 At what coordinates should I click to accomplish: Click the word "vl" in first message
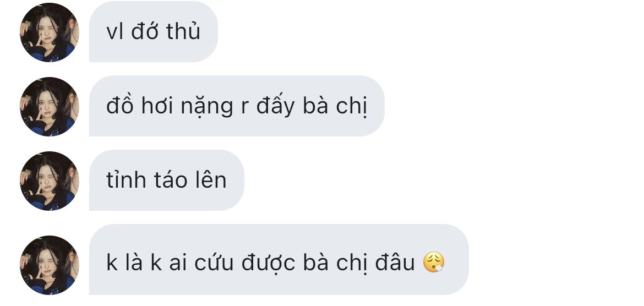click(114, 31)
